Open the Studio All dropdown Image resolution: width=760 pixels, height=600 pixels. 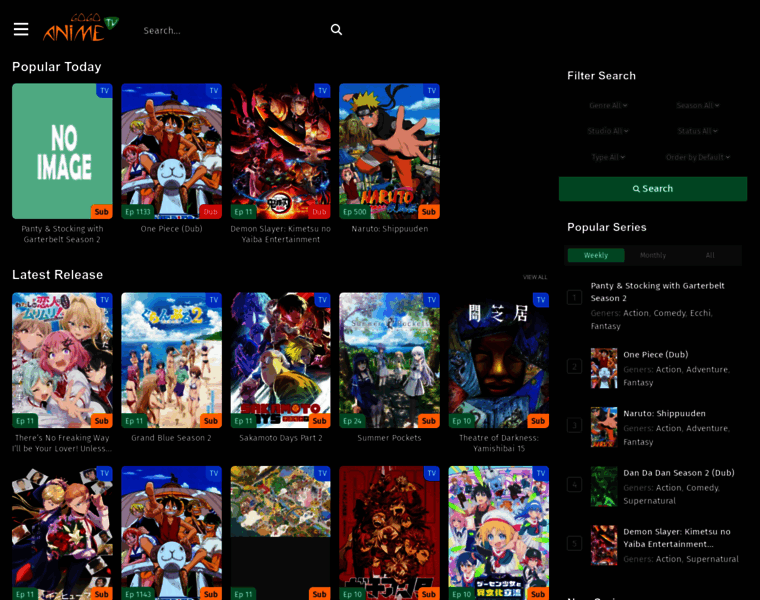click(608, 131)
